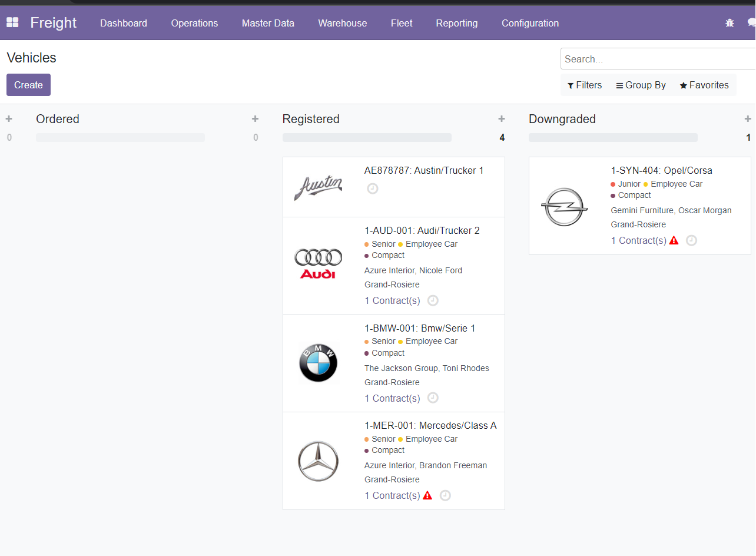Click the Opel/Corsa contract warning triangle

(x=674, y=240)
